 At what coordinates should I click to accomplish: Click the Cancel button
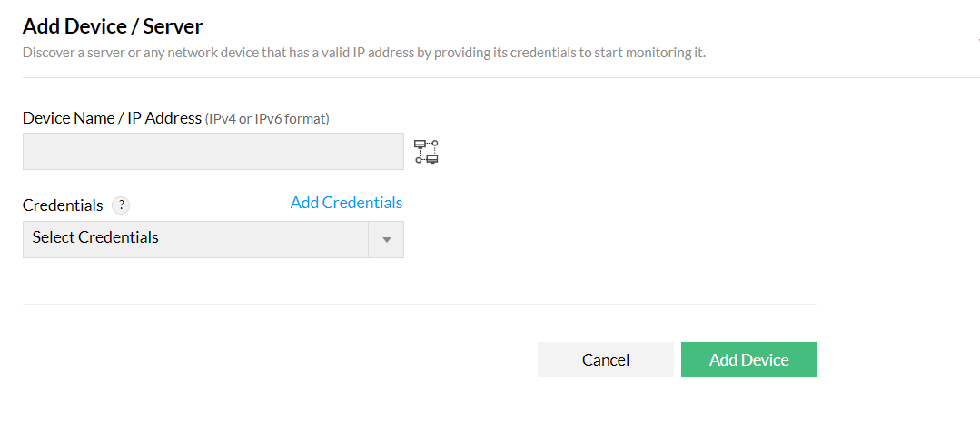pos(606,360)
